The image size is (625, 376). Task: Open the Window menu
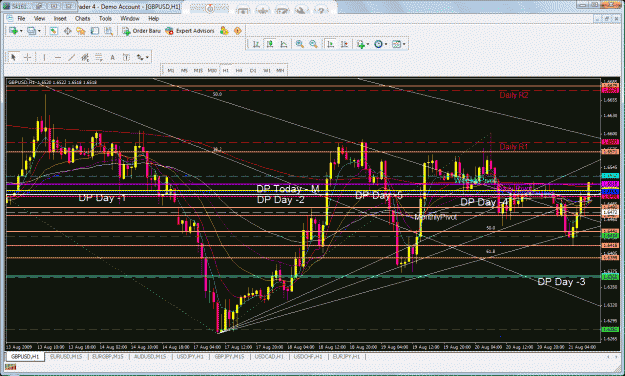pyautogui.click(x=130, y=18)
